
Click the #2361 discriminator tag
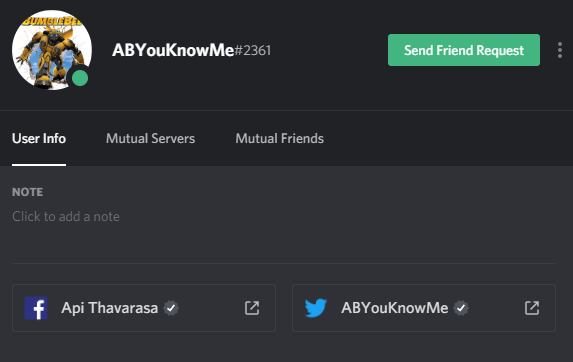pos(253,50)
